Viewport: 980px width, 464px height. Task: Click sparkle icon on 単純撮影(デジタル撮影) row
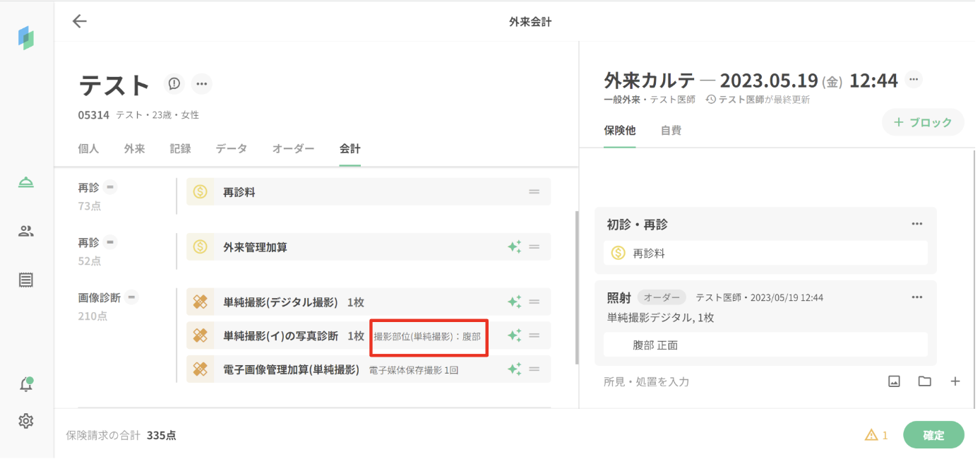515,302
